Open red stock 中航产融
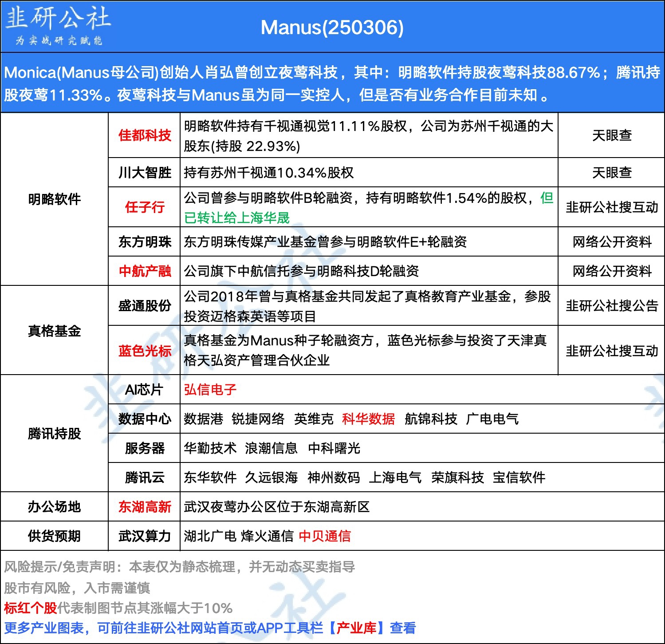665x644 pixels. [x=145, y=271]
